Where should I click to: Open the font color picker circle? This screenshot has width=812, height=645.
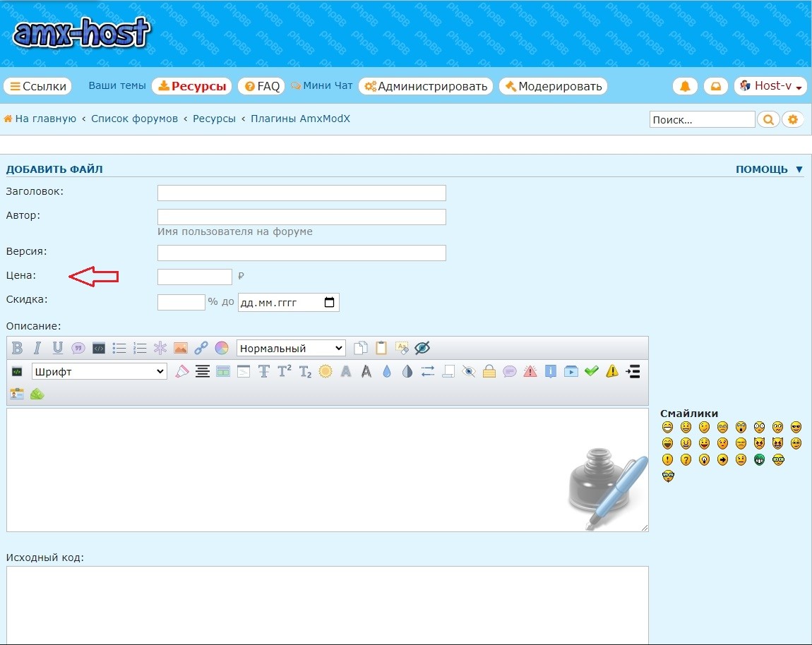222,348
